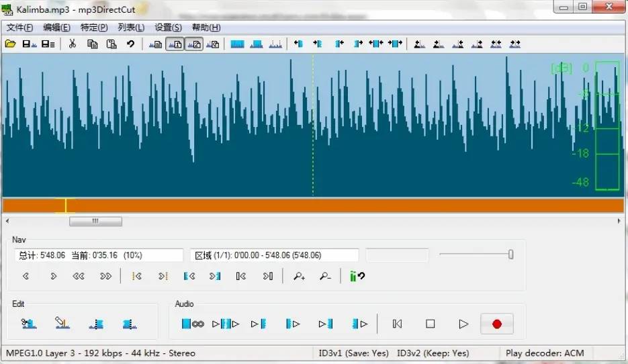This screenshot has height=364, width=628.
Task: Open a file with the folder icon
Action: click(x=11, y=44)
